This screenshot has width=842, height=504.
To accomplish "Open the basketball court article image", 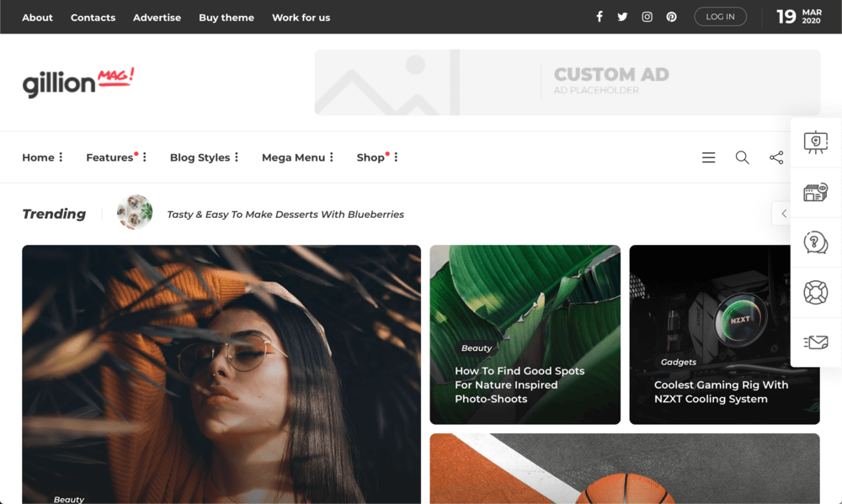I will coord(625,469).
